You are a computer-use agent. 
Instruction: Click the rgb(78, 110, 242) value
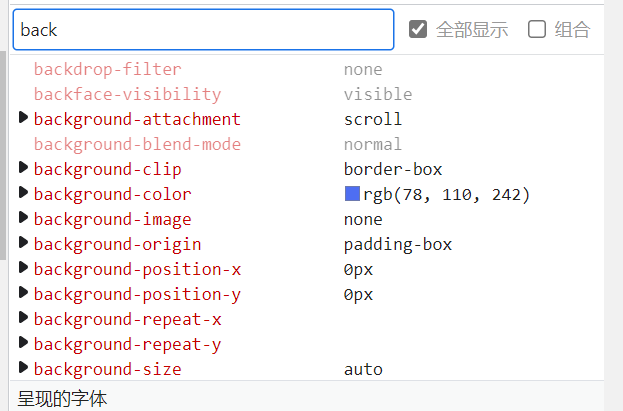point(446,194)
